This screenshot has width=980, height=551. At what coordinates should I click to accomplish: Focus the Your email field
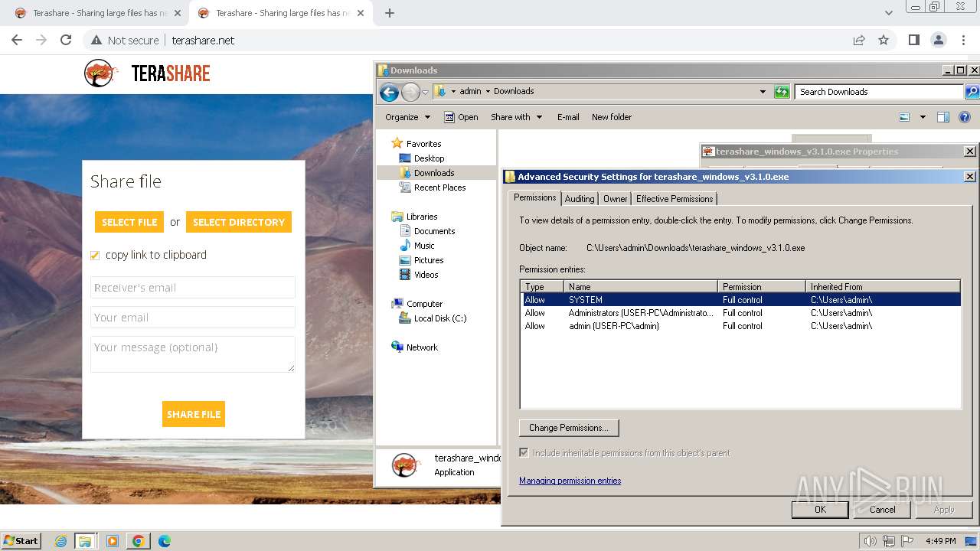[x=193, y=317]
